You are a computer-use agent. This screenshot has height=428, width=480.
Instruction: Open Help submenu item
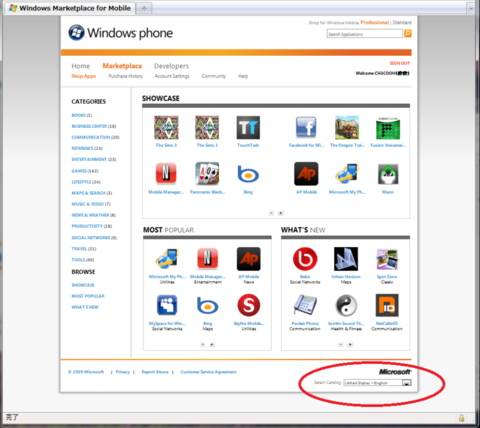point(243,76)
